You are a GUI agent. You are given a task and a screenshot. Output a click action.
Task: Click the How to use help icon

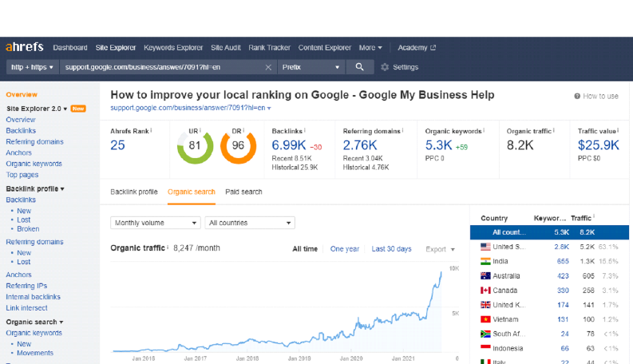(577, 96)
